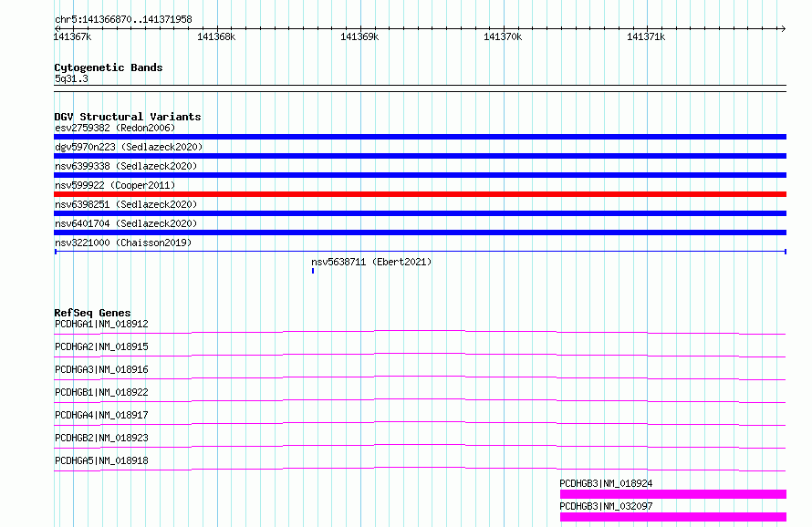
Task: Click blue bar under esv2759382
Action: pos(420,137)
